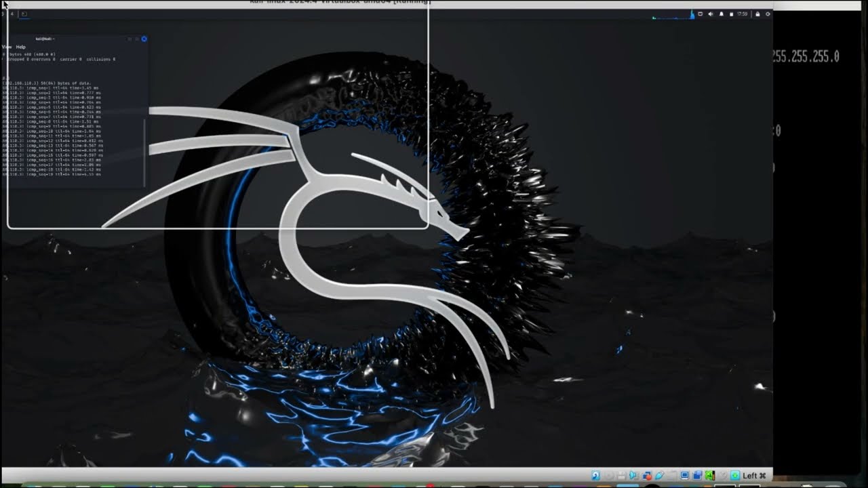Select the terminal task button in Kali panel

click(24, 14)
